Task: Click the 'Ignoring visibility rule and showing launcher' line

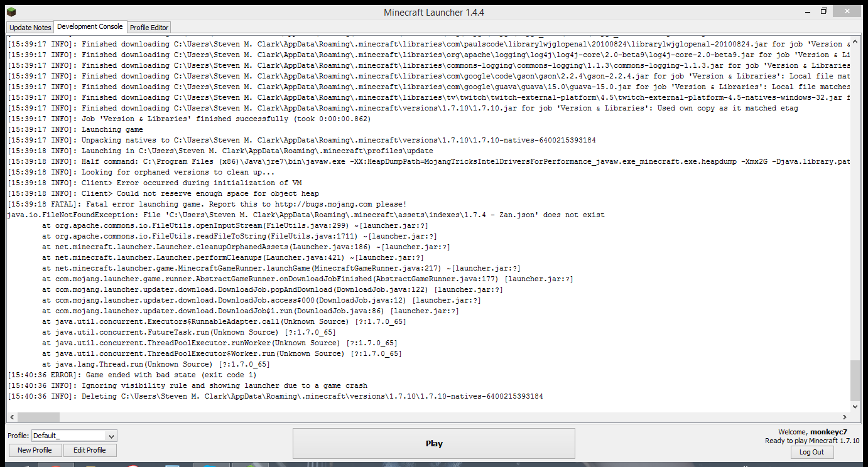Action: [187, 385]
